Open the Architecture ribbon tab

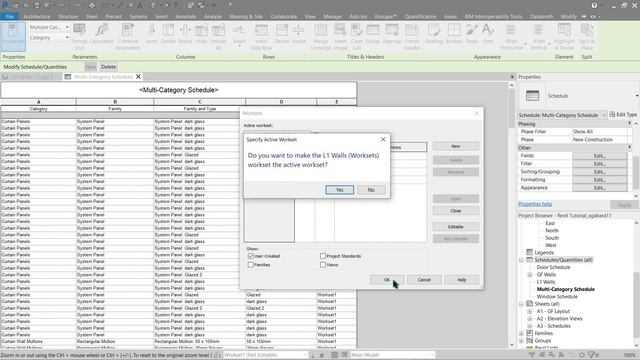point(37,16)
